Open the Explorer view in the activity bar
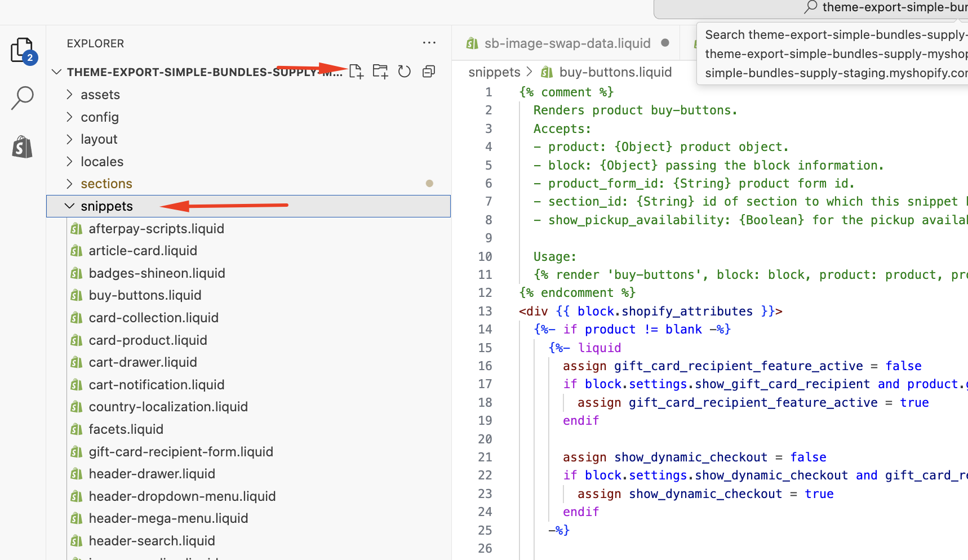Screen dimensions: 968x560 point(23,50)
